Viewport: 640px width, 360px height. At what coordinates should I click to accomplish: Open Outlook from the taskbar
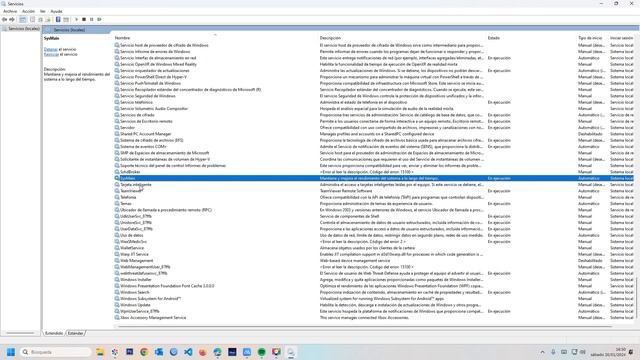click(x=159, y=352)
